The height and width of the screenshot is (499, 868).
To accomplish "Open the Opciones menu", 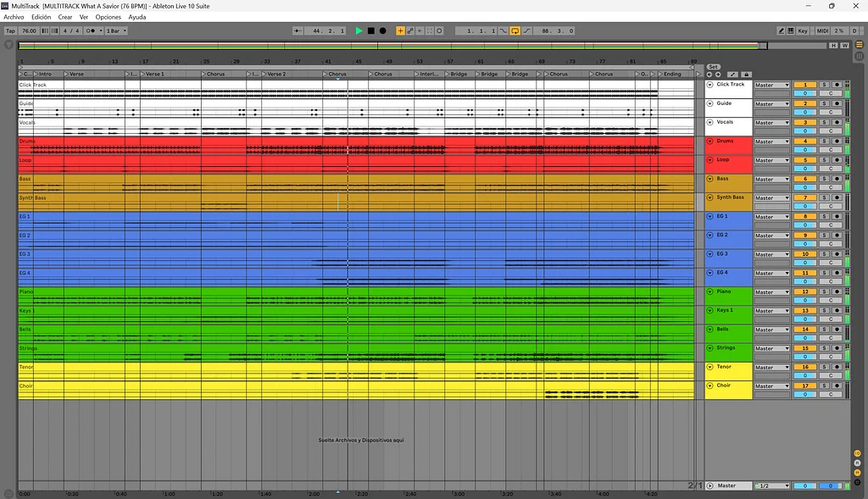I will tap(108, 17).
